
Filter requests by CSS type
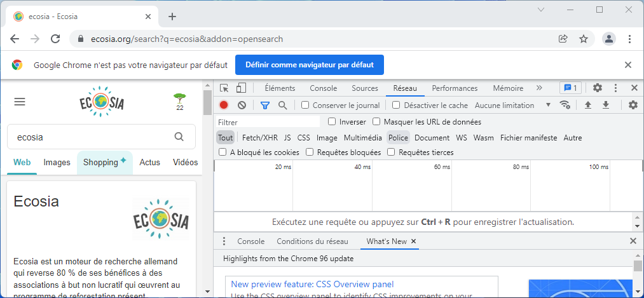(x=303, y=137)
